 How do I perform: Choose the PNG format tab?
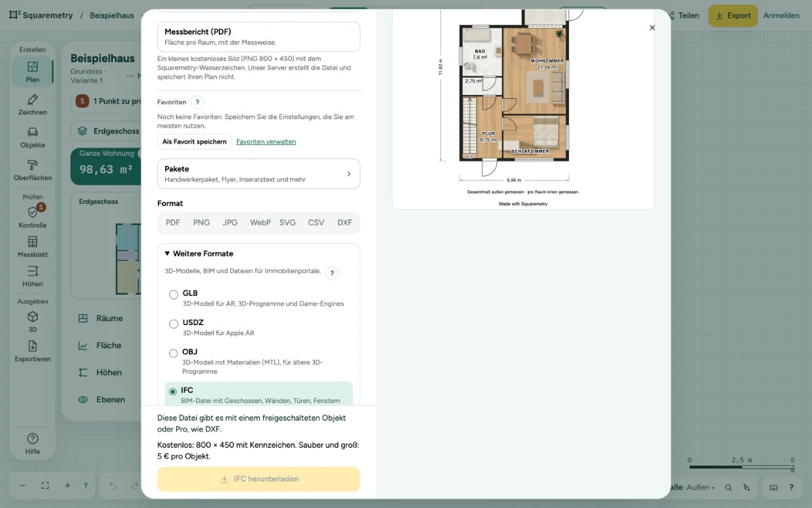click(202, 222)
